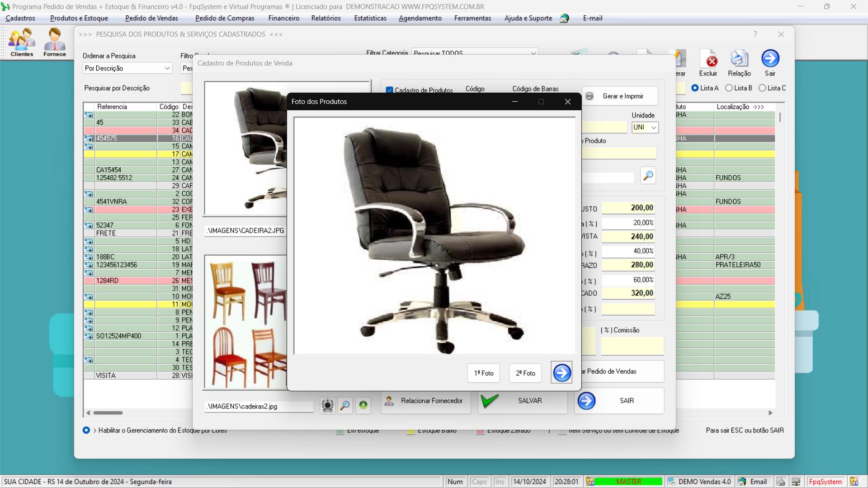
Task: Toggle the Cadastro de Produtos checkbox
Action: (x=389, y=89)
